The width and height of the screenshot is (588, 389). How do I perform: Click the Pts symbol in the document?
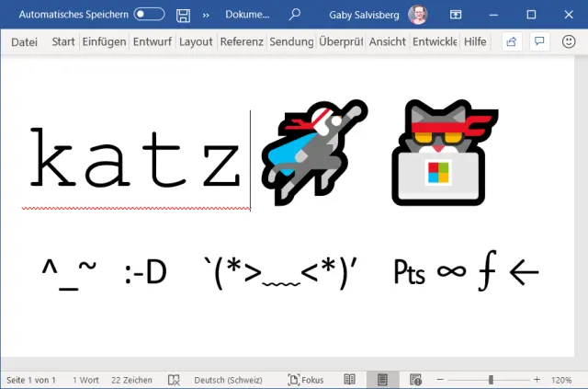[409, 272]
